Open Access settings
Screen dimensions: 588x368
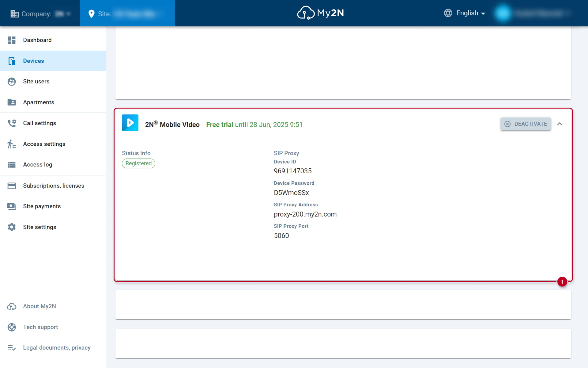pyautogui.click(x=53, y=144)
